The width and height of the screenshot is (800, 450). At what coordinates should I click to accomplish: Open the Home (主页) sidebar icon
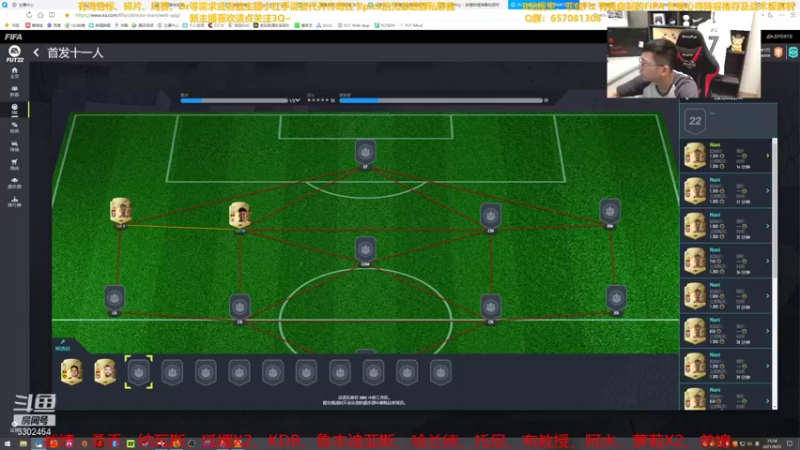(x=14, y=72)
